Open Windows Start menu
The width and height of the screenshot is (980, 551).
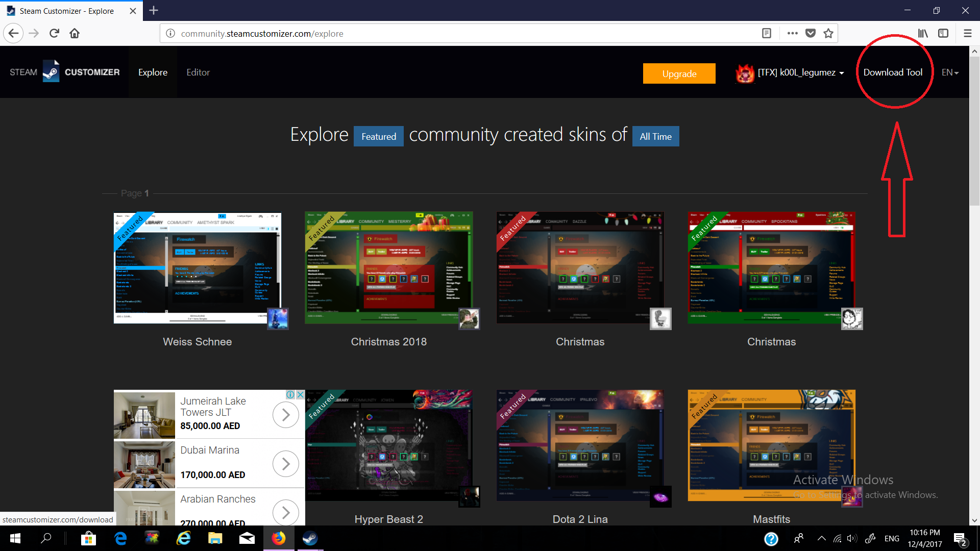pos(15,538)
